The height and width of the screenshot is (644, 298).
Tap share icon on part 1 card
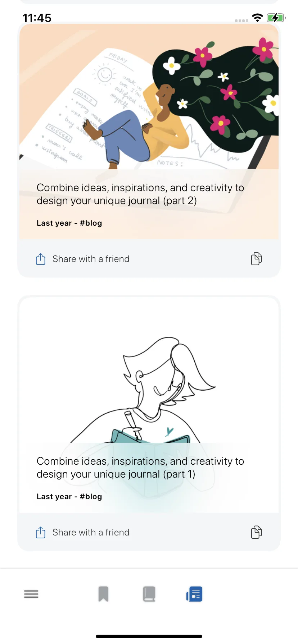(x=41, y=532)
